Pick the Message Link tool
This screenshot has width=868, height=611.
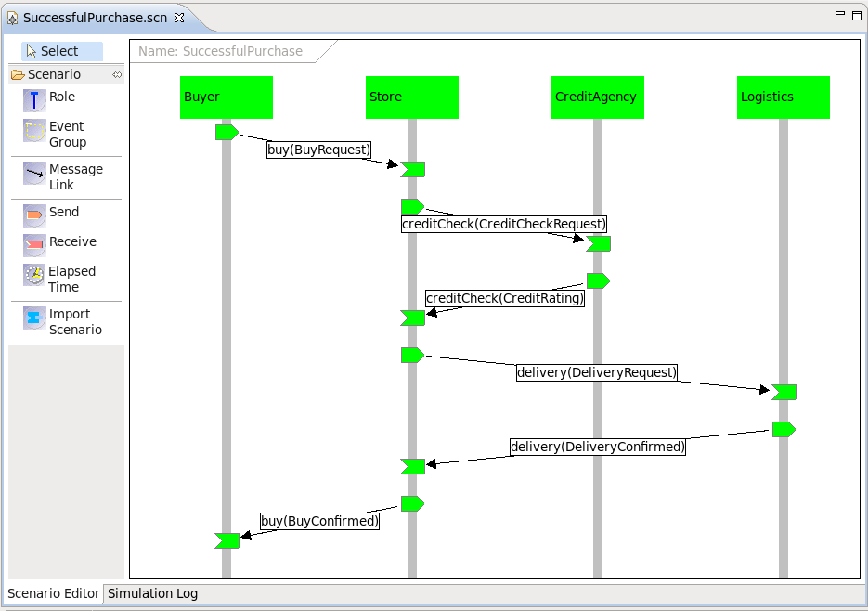click(65, 176)
